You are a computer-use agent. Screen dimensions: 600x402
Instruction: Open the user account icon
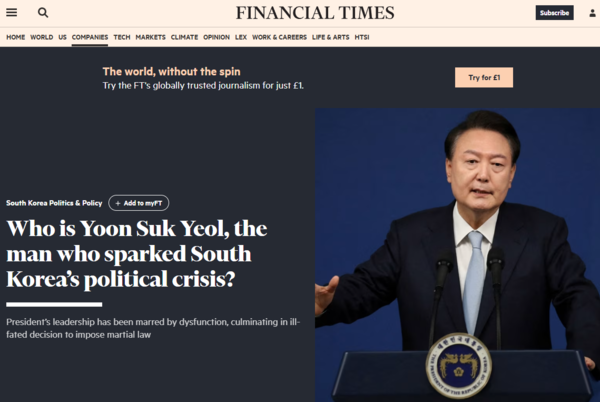click(x=592, y=13)
